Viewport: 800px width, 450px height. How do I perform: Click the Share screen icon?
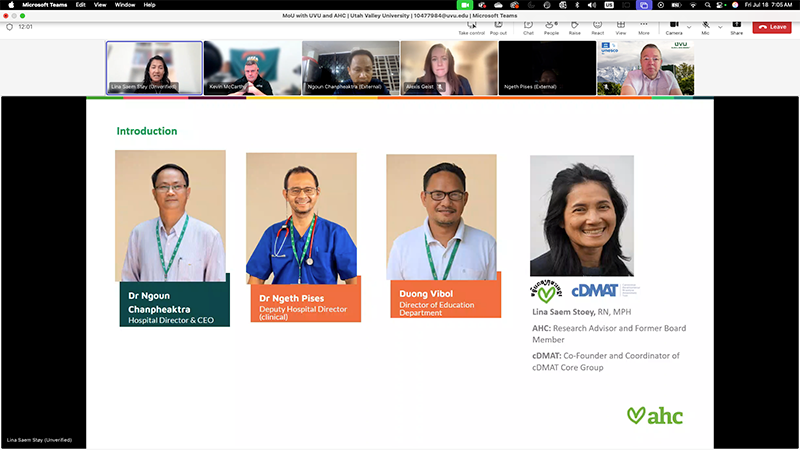(736, 25)
